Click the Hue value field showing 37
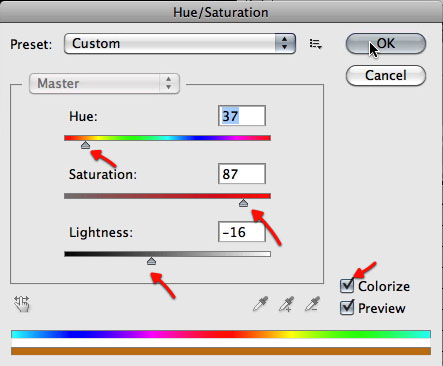 coord(242,116)
